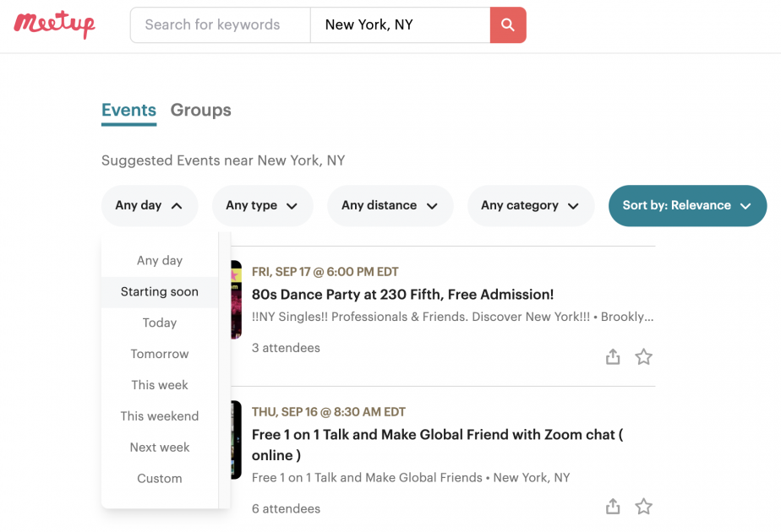Collapse the Any day dropdown
Screen dimensions: 781x532
[x=150, y=205]
